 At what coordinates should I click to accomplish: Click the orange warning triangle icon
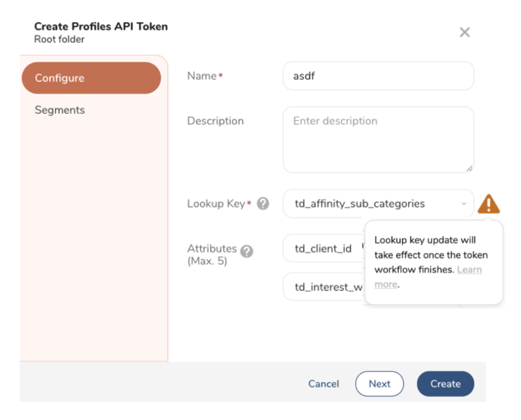[x=488, y=204]
